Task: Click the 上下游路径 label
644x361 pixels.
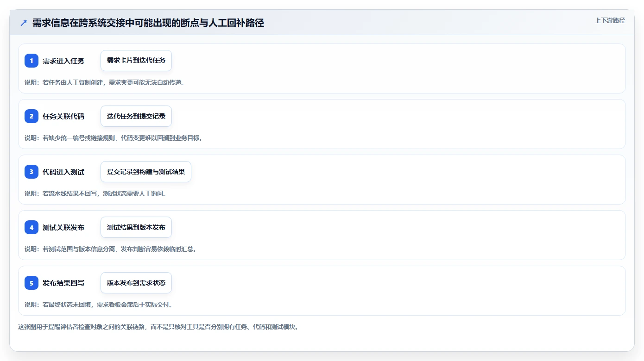Action: pyautogui.click(x=610, y=20)
